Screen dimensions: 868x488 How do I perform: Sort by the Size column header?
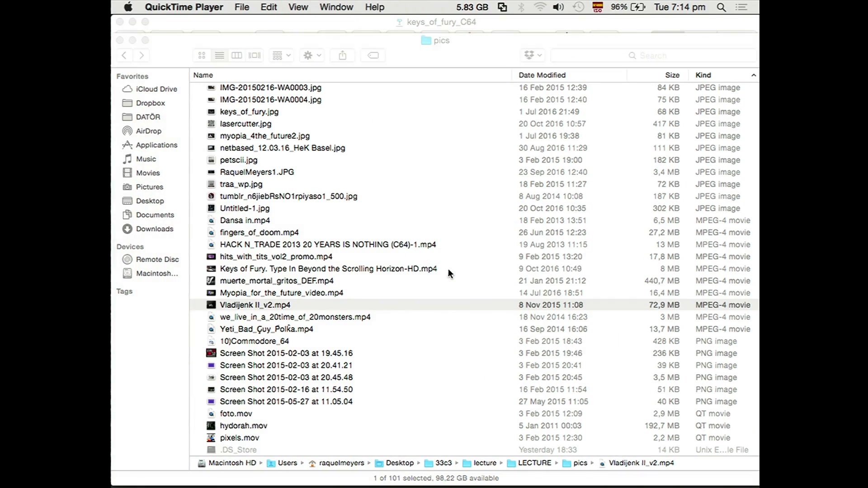[x=672, y=75]
